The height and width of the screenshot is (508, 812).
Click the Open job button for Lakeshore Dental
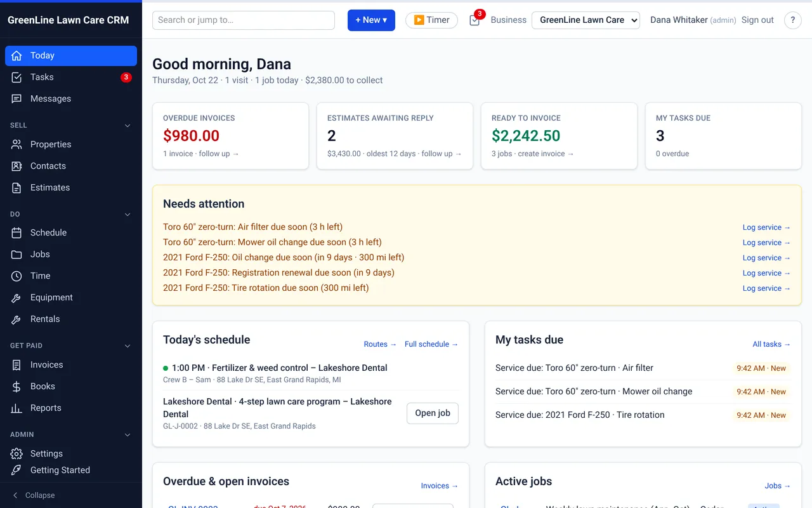433,413
